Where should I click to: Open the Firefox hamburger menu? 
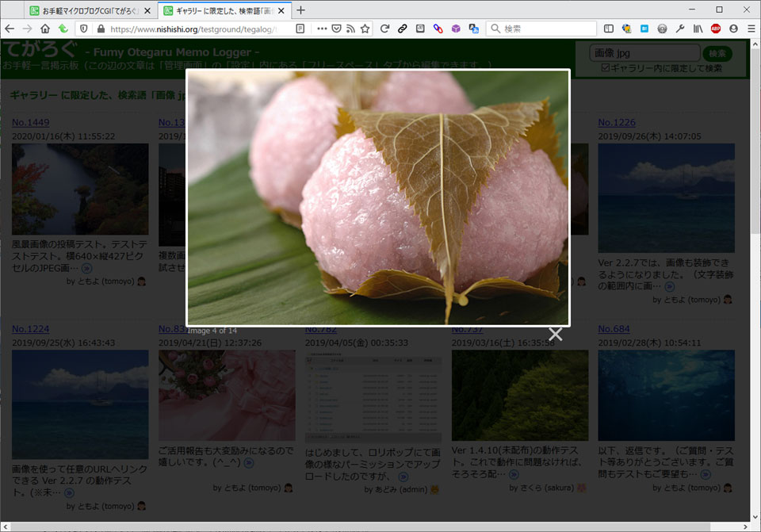tap(751, 29)
